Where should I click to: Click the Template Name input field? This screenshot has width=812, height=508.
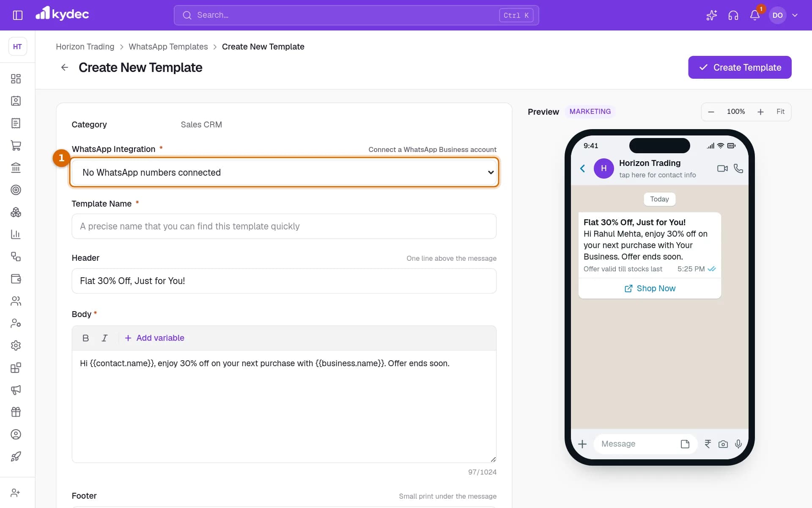click(284, 226)
